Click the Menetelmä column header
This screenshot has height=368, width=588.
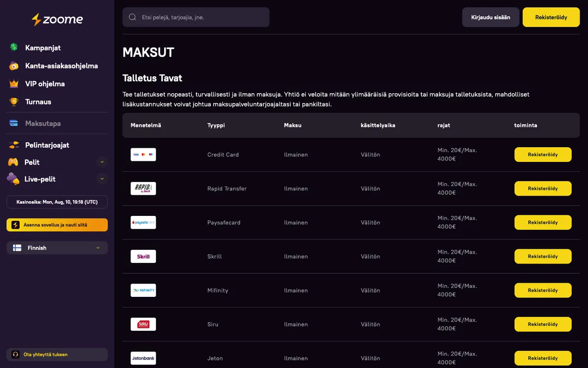pos(146,125)
